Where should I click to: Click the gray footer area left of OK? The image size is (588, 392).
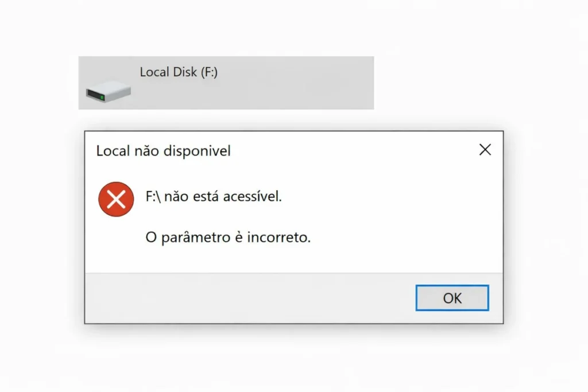tap(247, 298)
